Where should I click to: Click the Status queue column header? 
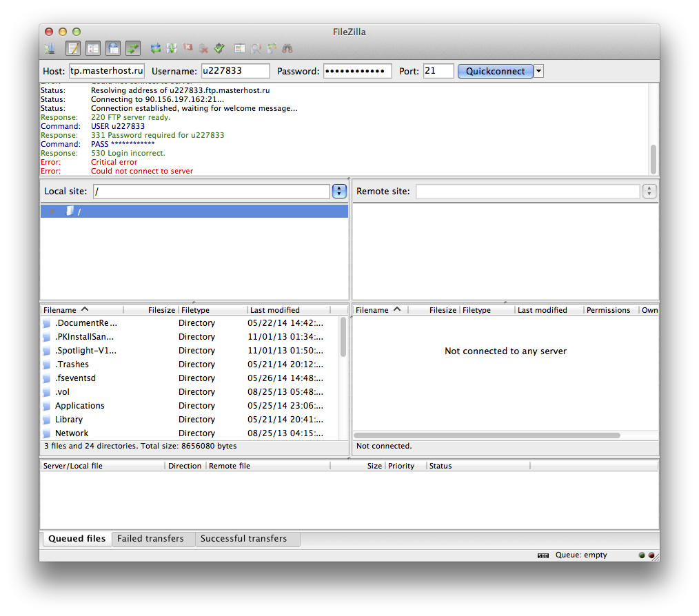click(x=478, y=466)
